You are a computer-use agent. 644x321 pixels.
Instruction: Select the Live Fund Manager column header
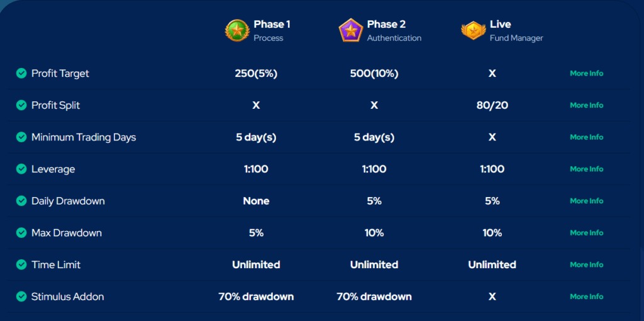pyautogui.click(x=516, y=30)
